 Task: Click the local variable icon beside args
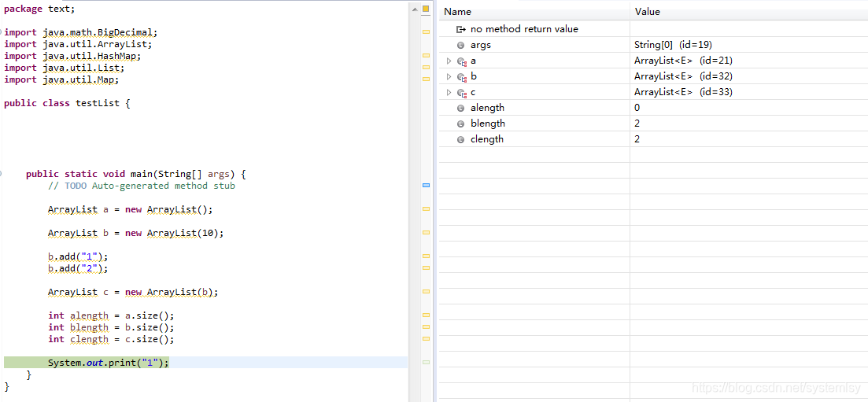click(460, 46)
